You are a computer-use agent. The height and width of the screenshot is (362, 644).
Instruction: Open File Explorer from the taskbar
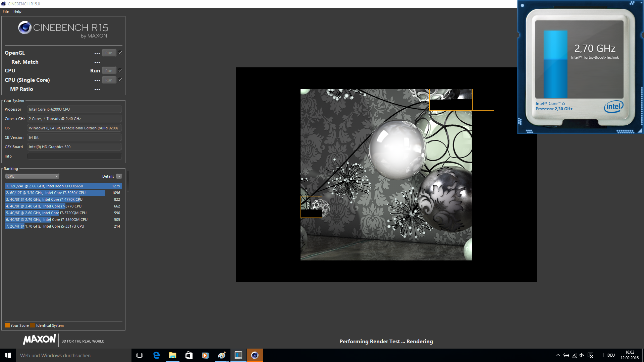pyautogui.click(x=172, y=355)
